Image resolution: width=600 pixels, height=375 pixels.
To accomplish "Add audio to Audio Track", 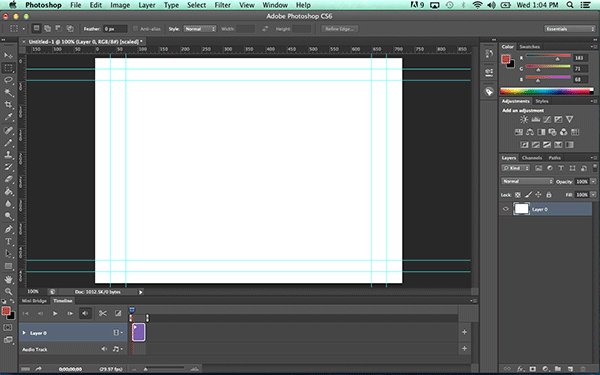I will click(464, 348).
